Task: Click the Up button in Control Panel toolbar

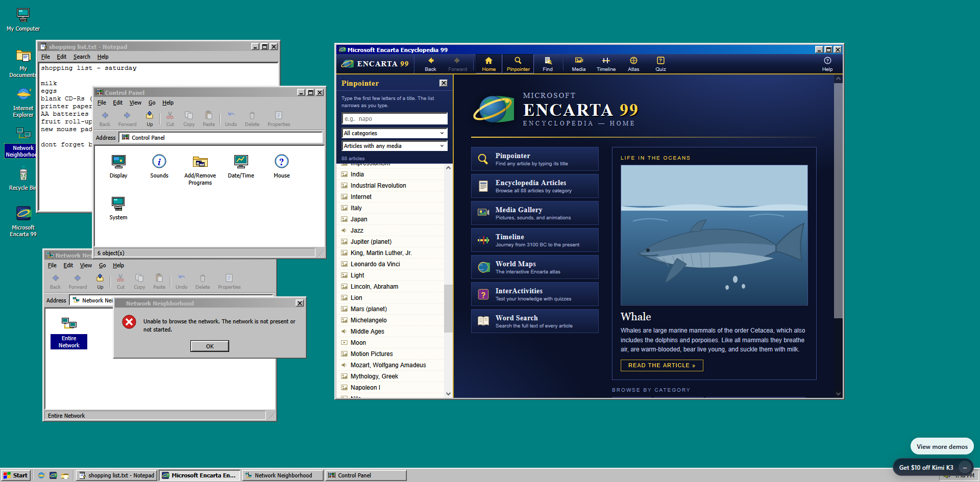Action: pyautogui.click(x=150, y=119)
